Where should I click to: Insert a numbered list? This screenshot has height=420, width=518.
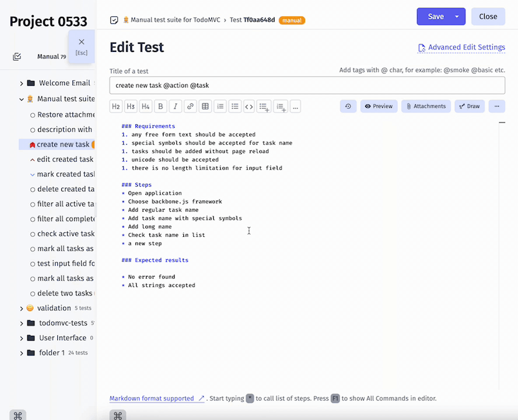(x=220, y=106)
